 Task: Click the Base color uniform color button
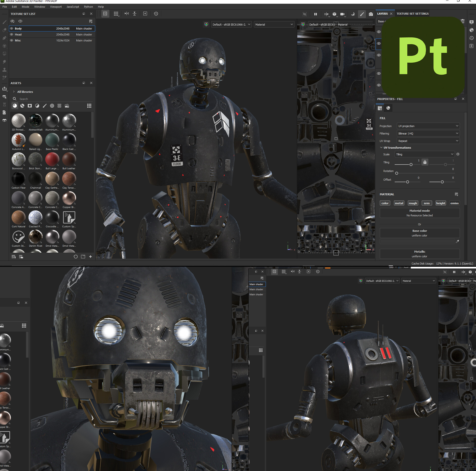(x=419, y=233)
